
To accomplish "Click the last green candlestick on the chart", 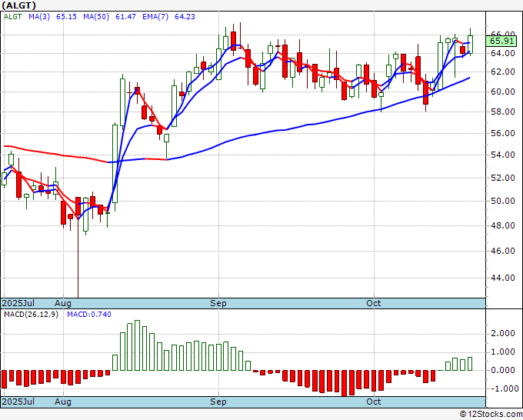I will pyautogui.click(x=470, y=44).
